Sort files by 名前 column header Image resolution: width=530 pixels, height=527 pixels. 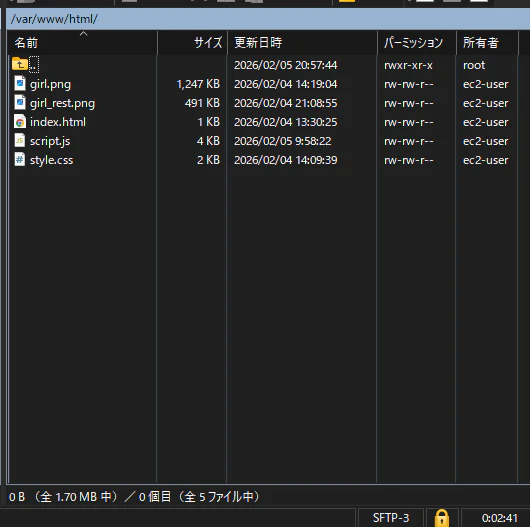pos(82,43)
